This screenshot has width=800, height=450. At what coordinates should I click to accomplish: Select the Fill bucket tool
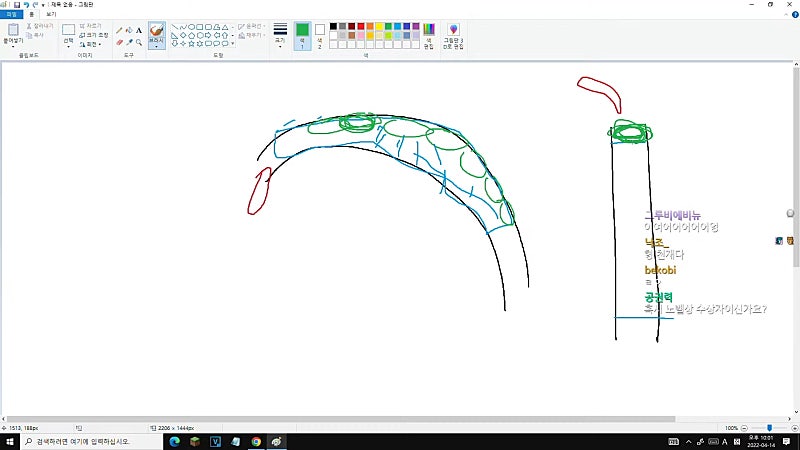pos(129,31)
